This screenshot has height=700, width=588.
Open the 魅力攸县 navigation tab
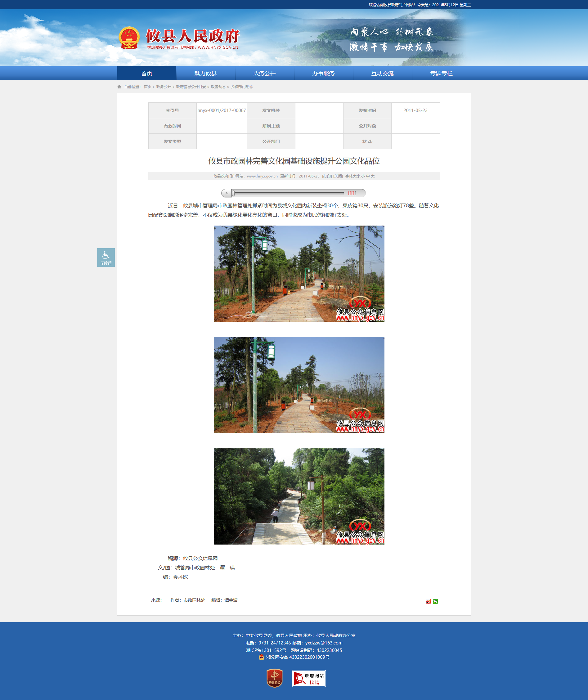coord(205,73)
